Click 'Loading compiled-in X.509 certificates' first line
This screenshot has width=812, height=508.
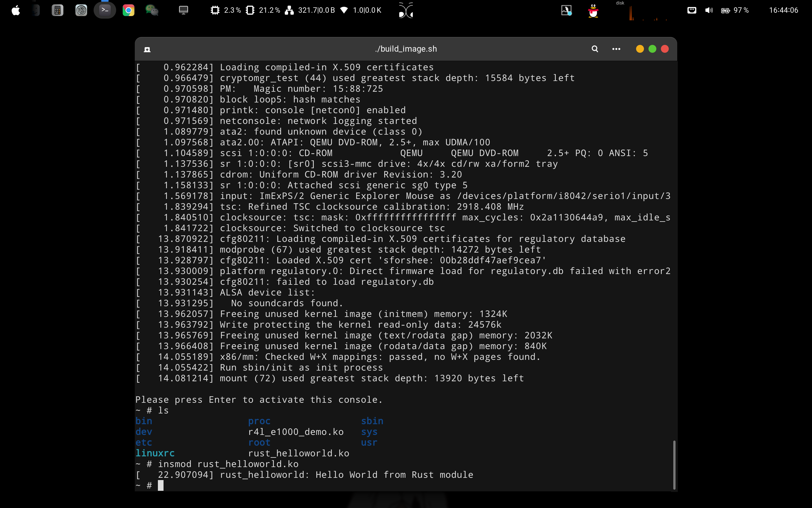coord(284,67)
